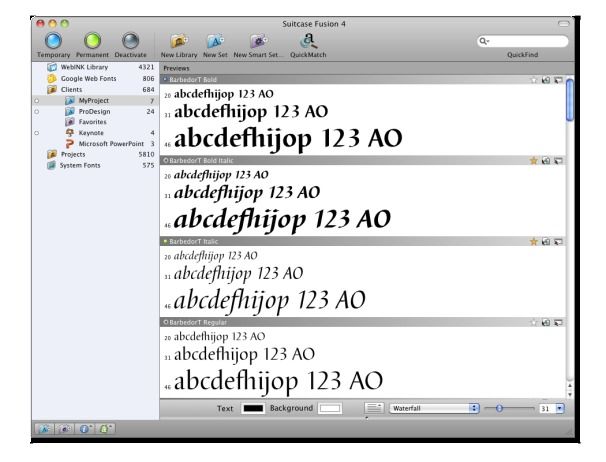Click the scroll up arrow in preview pane
The width and height of the screenshot is (606, 462).
click(x=570, y=386)
